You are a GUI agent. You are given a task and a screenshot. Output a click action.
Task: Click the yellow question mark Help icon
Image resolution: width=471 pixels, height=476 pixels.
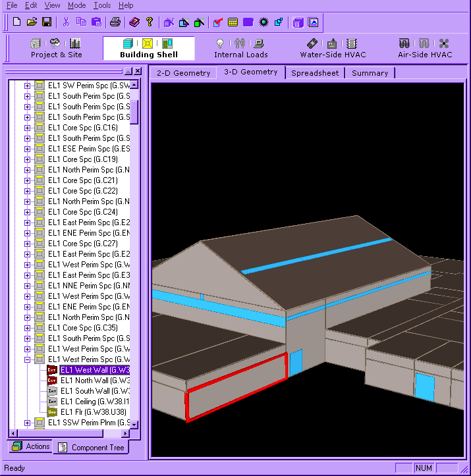click(150, 22)
